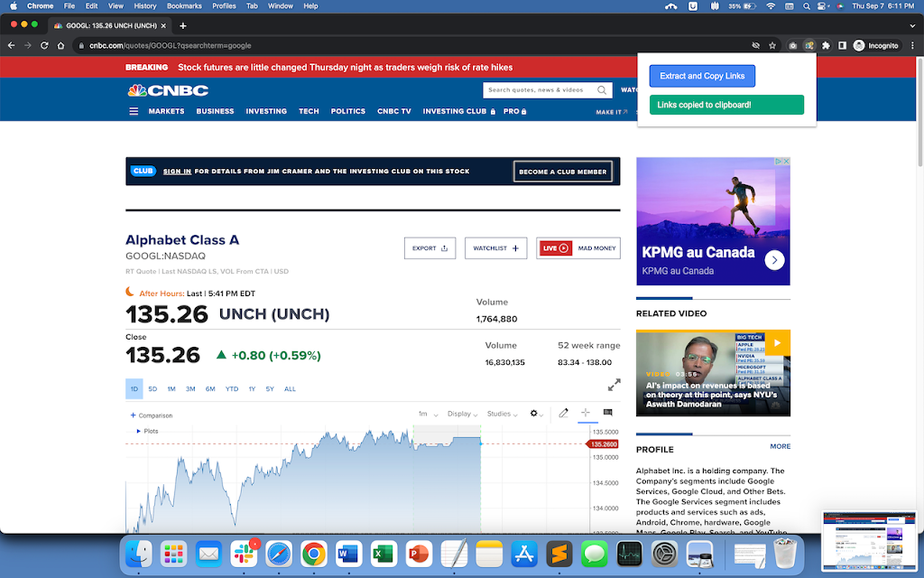The image size is (924, 578).
Task: Open the chart comment flag tool
Action: (607, 412)
